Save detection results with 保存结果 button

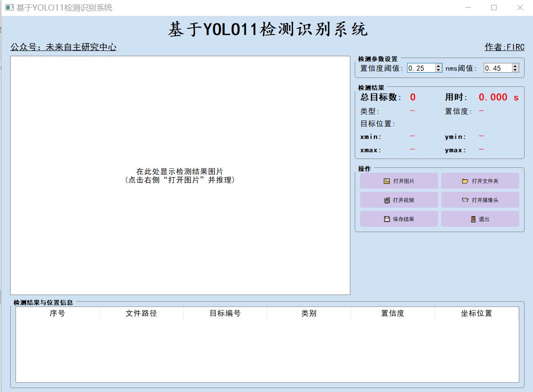pos(398,219)
